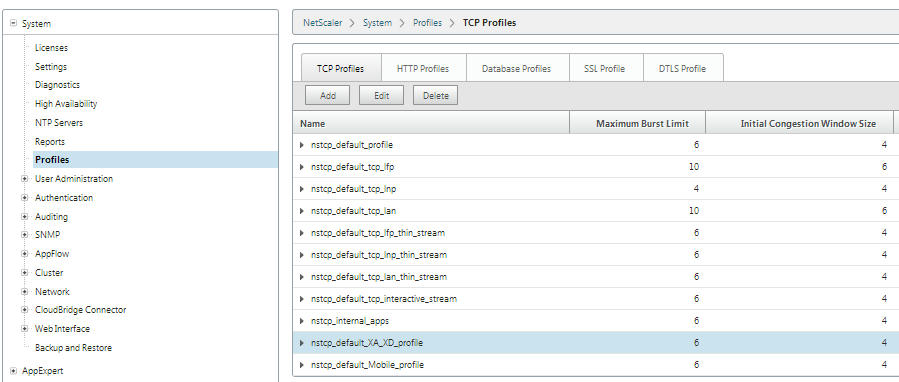Select the nstcp_default_tcp_interactive_stream name
The width and height of the screenshot is (899, 382).
(x=384, y=299)
